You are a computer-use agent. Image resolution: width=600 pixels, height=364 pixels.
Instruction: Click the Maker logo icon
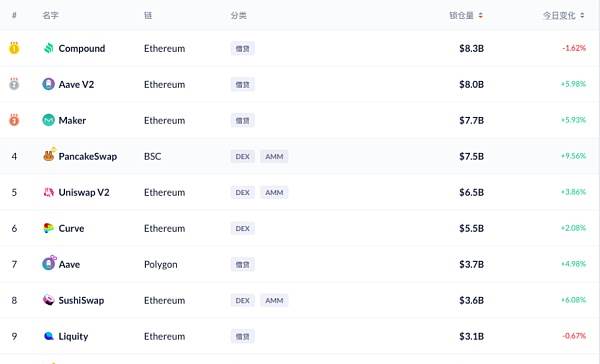pyautogui.click(x=49, y=120)
